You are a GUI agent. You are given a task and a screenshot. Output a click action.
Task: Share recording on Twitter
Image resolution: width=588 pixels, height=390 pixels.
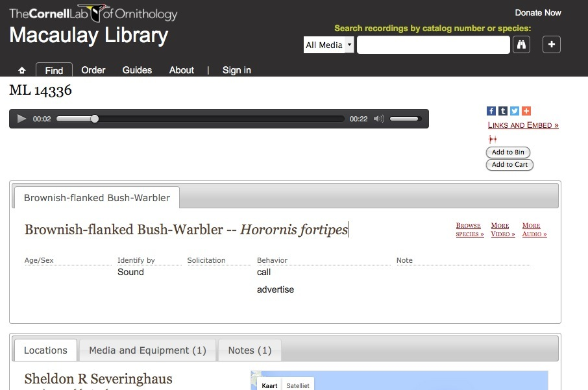515,111
